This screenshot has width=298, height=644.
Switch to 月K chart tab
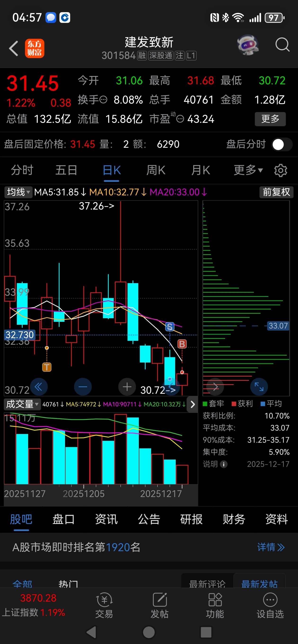(x=201, y=170)
